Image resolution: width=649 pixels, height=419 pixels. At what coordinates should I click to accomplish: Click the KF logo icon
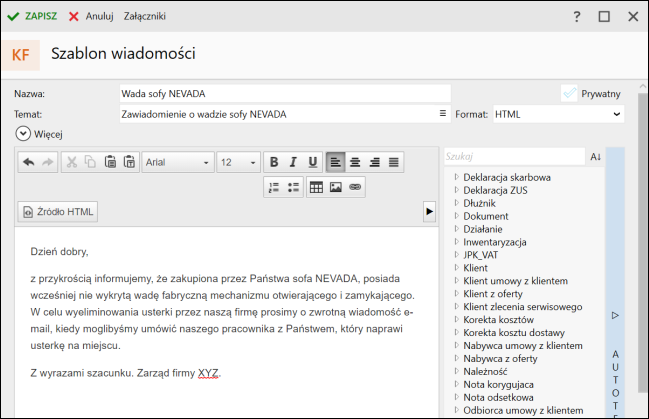(21, 55)
